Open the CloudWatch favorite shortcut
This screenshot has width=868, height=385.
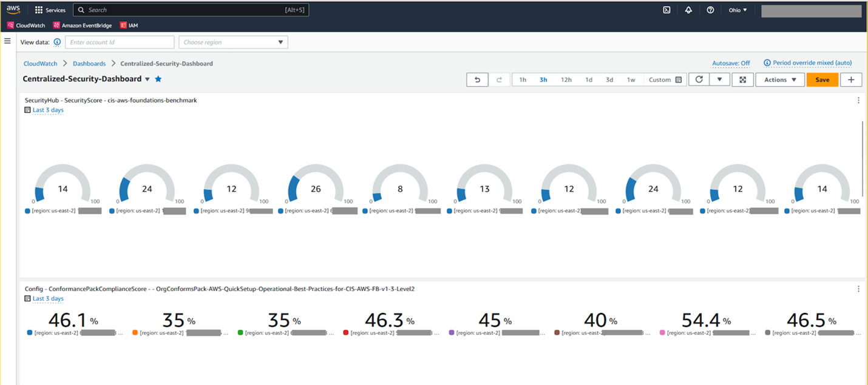click(x=26, y=25)
